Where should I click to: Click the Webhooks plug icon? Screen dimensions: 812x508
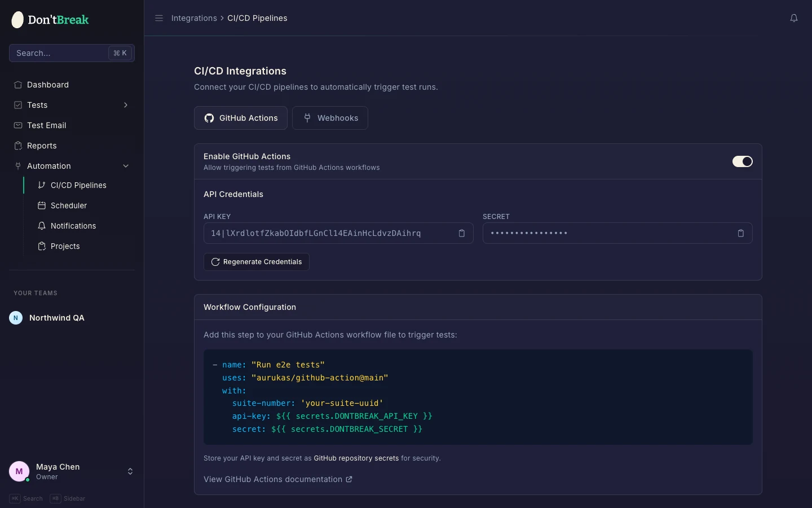coord(307,118)
